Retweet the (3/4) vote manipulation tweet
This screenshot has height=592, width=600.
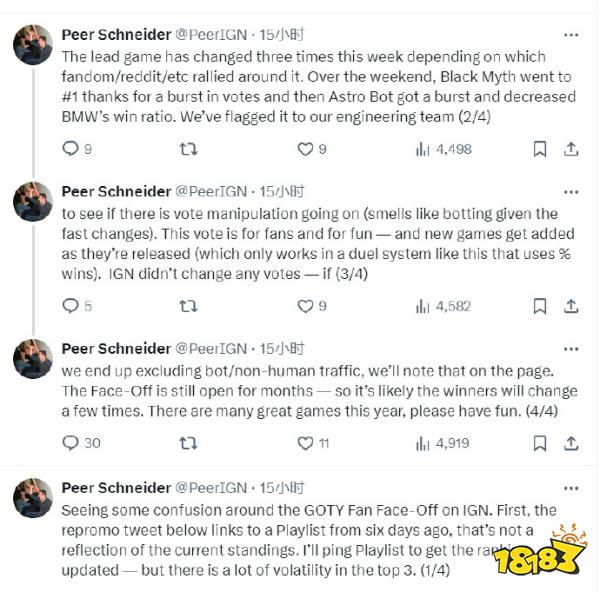coord(187,306)
